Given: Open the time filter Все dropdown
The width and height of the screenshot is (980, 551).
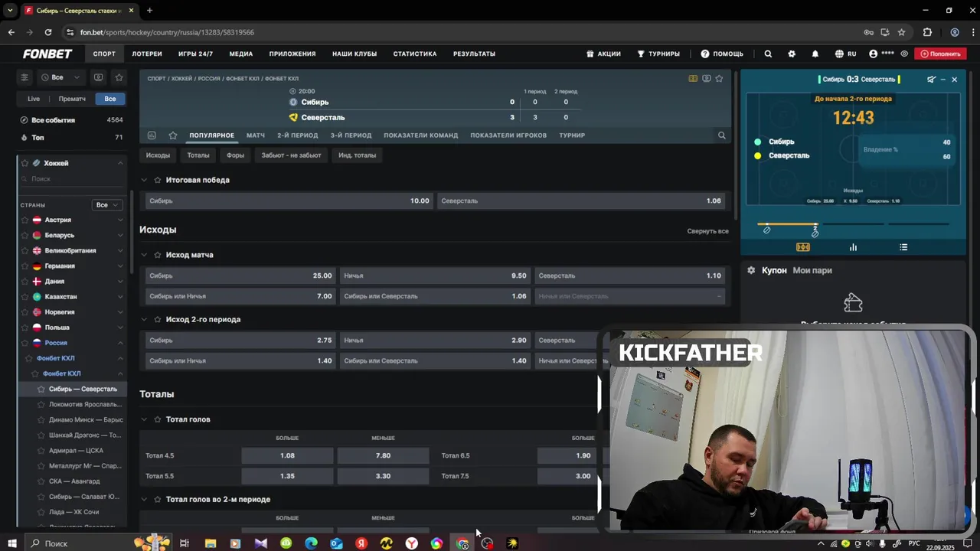Looking at the screenshot, I should click(61, 77).
